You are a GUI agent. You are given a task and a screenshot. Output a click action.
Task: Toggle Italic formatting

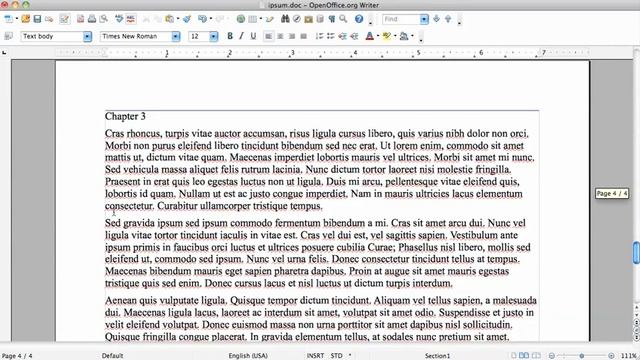tap(242, 36)
